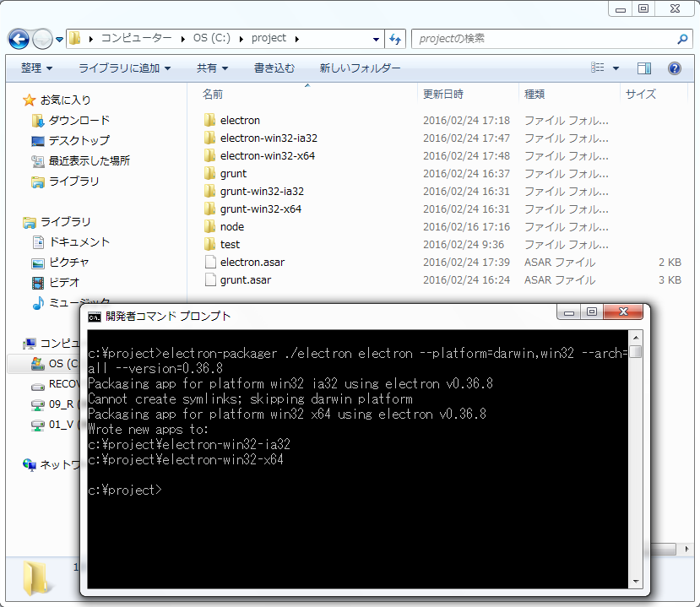Screen dimensions: 700x607
Task: Select electron-win32-ia32 folder icon
Action: 209,138
